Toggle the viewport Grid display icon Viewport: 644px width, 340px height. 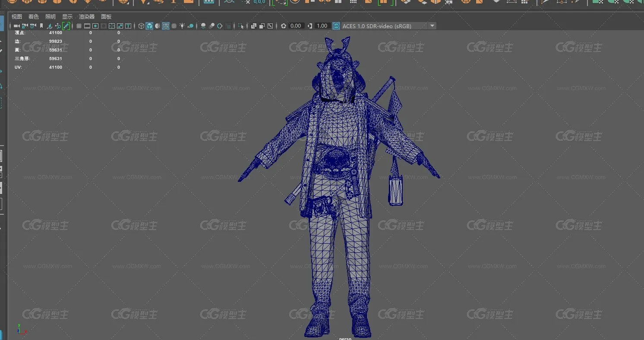79,26
